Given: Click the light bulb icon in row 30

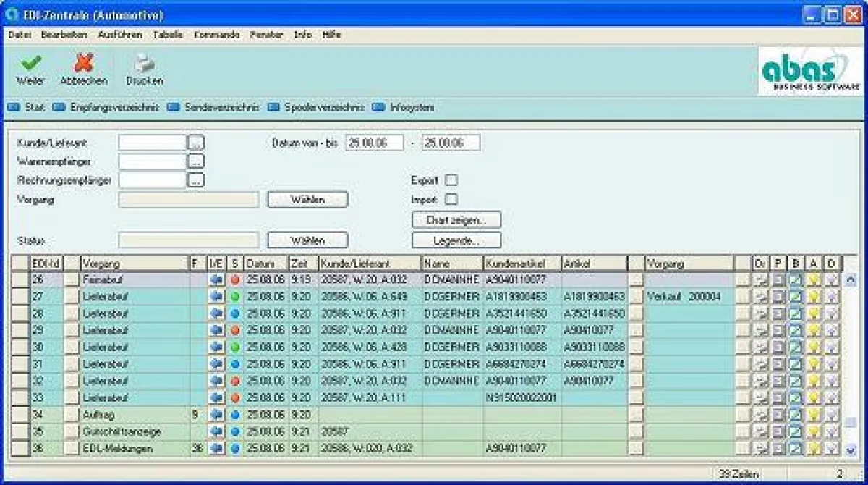Looking at the screenshot, I should click(x=814, y=347).
